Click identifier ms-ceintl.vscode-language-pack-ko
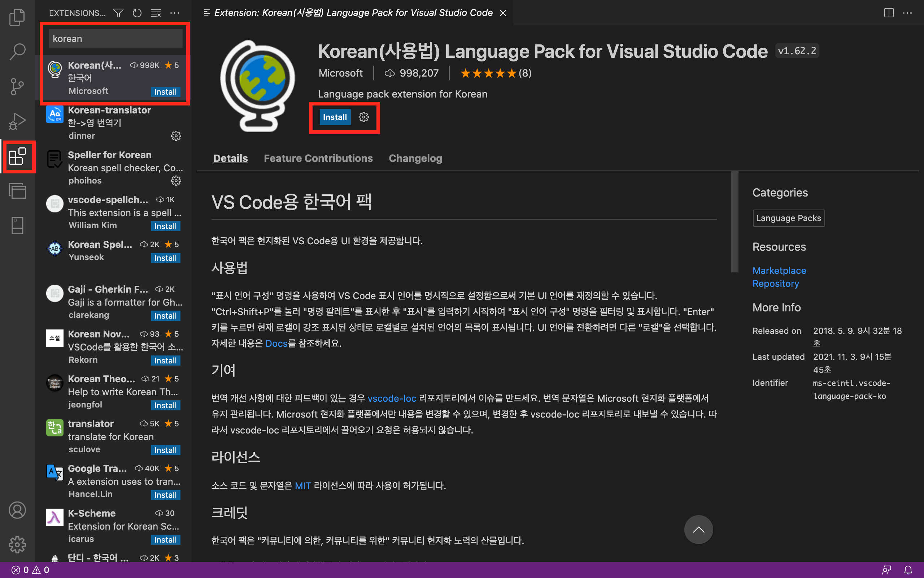924x578 pixels. coord(851,389)
